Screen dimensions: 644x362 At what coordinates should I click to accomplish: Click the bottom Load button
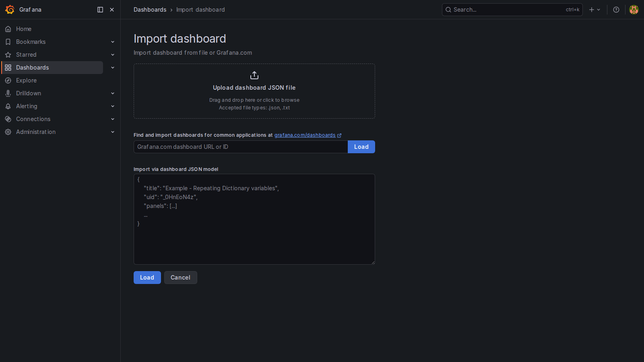tap(147, 278)
